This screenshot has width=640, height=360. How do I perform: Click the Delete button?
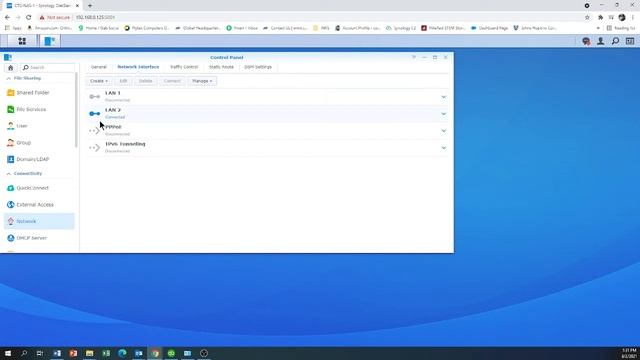145,81
